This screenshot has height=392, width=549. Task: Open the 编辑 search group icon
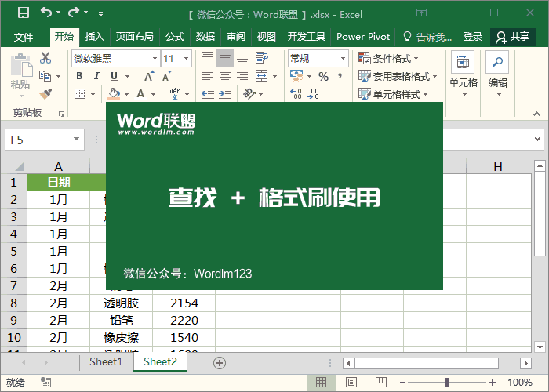tap(497, 62)
